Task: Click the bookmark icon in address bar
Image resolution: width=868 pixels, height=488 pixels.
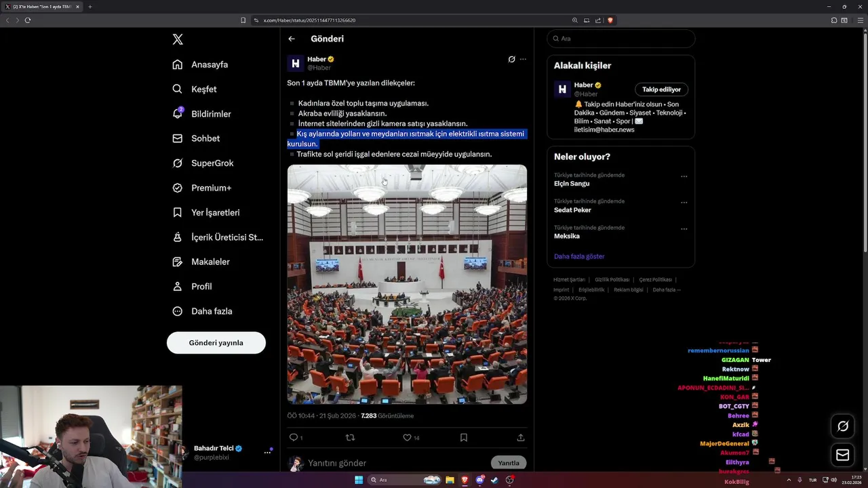Action: [243, 20]
